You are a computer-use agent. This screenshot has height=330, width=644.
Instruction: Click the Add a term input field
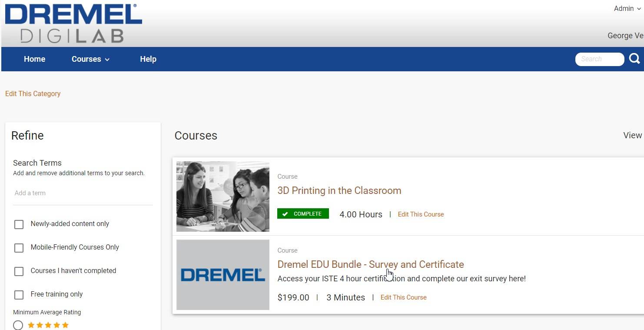point(83,193)
